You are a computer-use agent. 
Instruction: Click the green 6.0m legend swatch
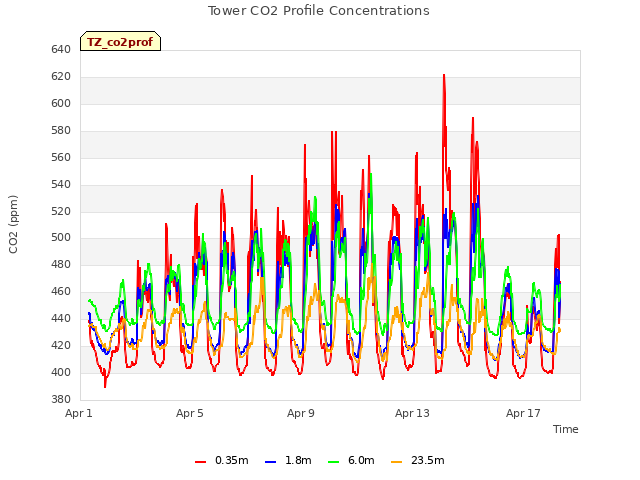pyautogui.click(x=333, y=462)
